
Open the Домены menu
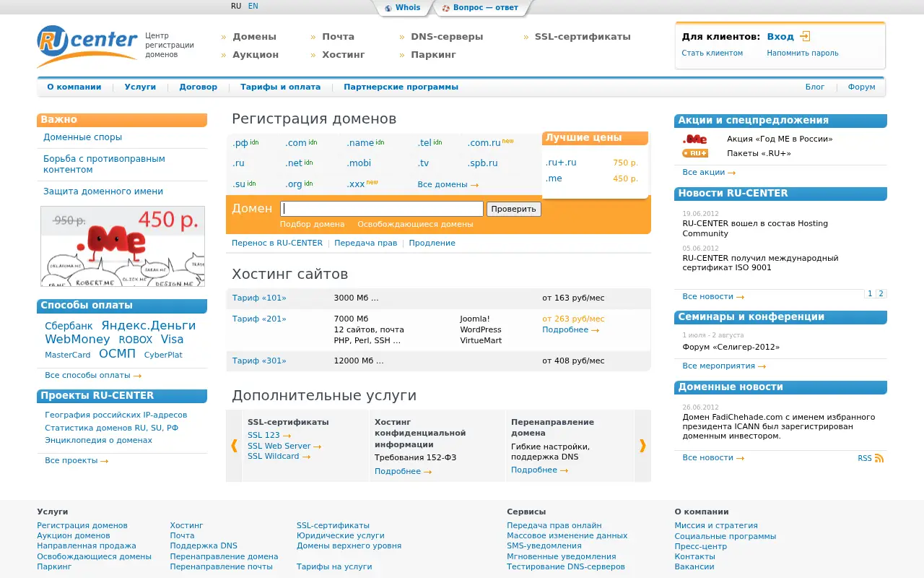[x=254, y=36]
